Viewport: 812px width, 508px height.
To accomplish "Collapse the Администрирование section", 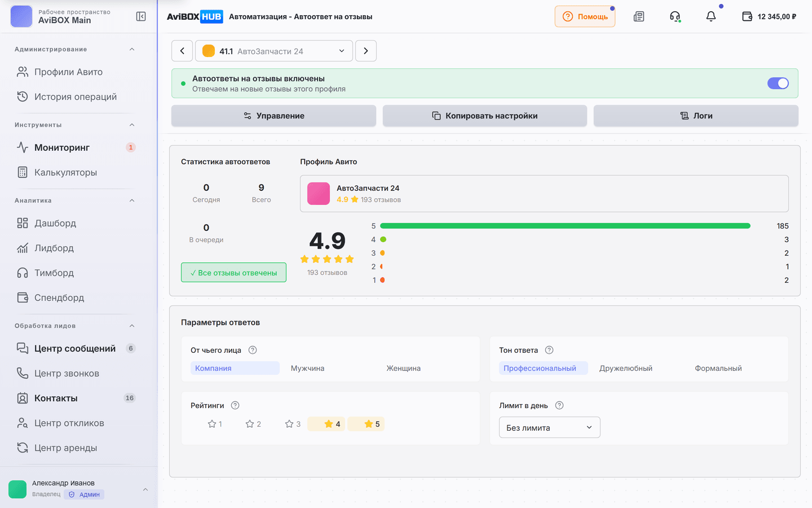I will (132, 49).
